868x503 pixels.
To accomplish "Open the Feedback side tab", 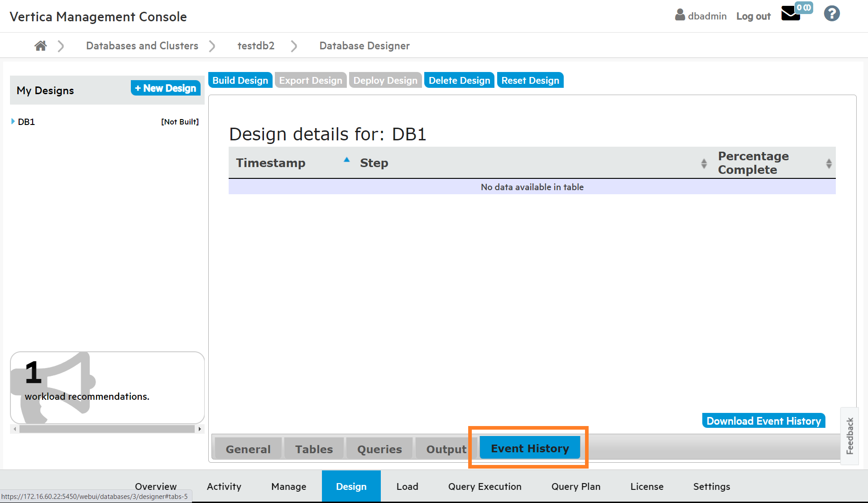I will coord(849,436).
